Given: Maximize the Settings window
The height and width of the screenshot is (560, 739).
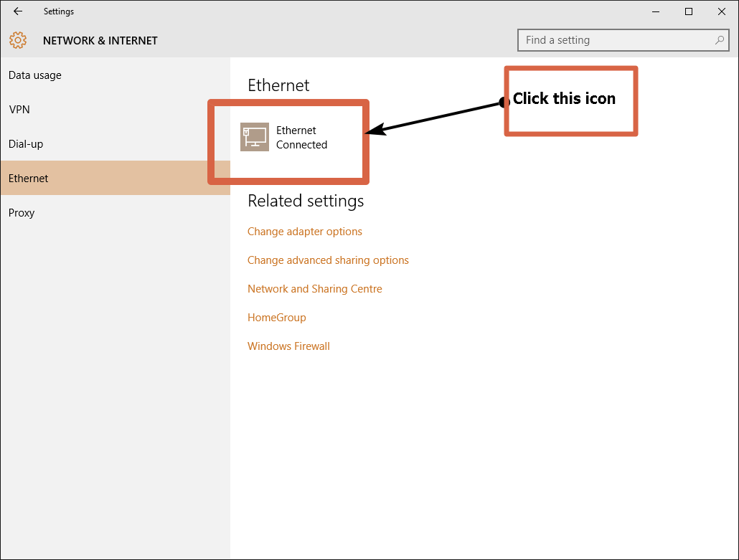Looking at the screenshot, I should (x=689, y=11).
